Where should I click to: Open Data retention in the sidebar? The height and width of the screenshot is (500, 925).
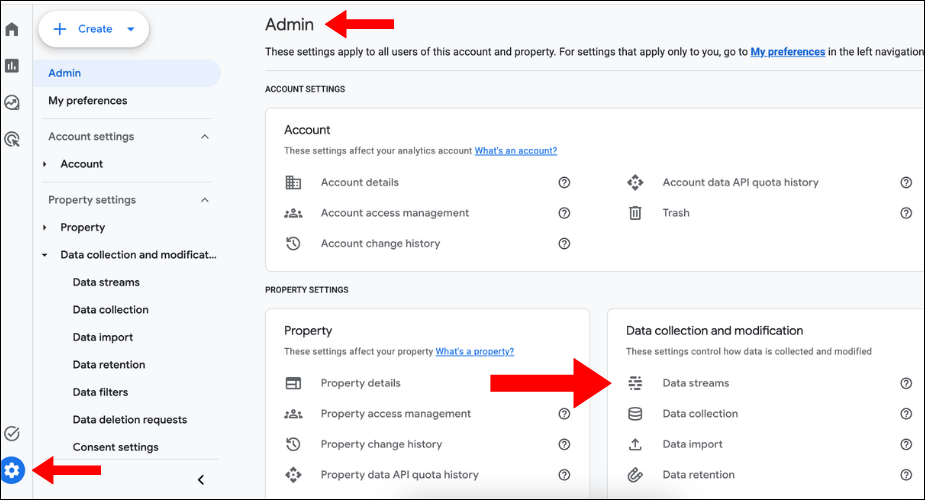(x=109, y=364)
